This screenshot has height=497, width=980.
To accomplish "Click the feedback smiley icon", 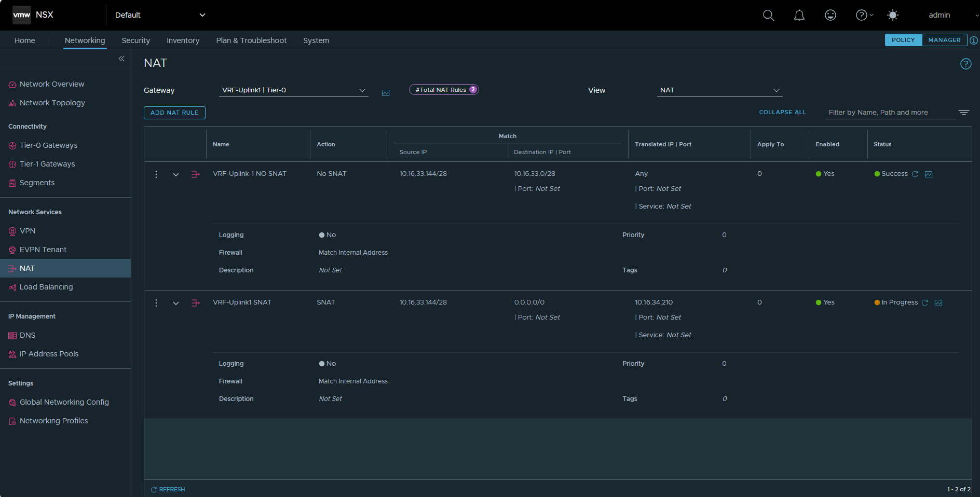I will 831,15.
